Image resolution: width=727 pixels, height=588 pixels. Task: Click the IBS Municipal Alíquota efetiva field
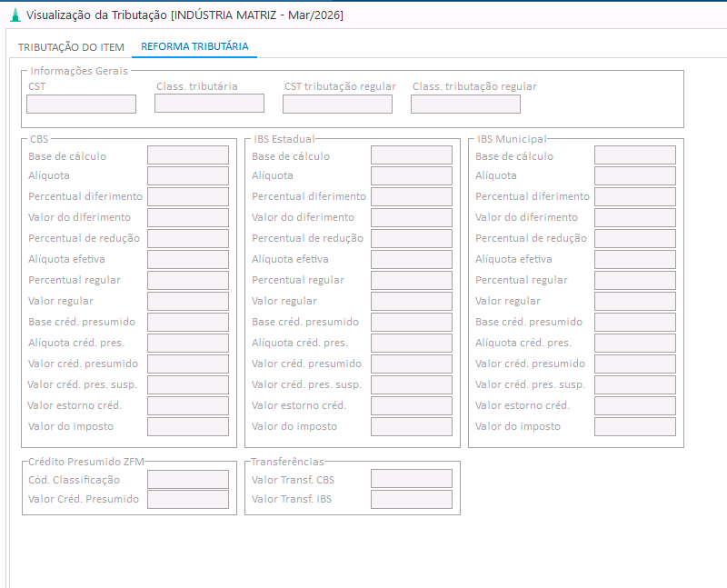coord(635,260)
